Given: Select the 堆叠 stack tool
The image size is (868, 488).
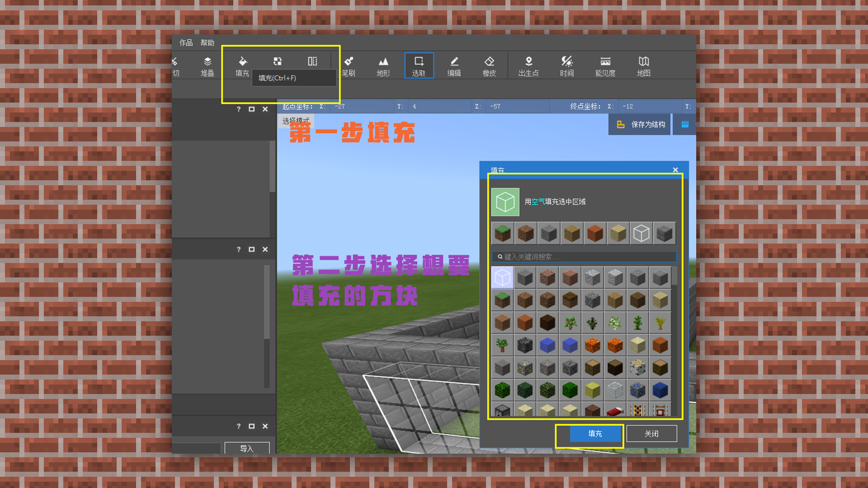Looking at the screenshot, I should [207, 66].
